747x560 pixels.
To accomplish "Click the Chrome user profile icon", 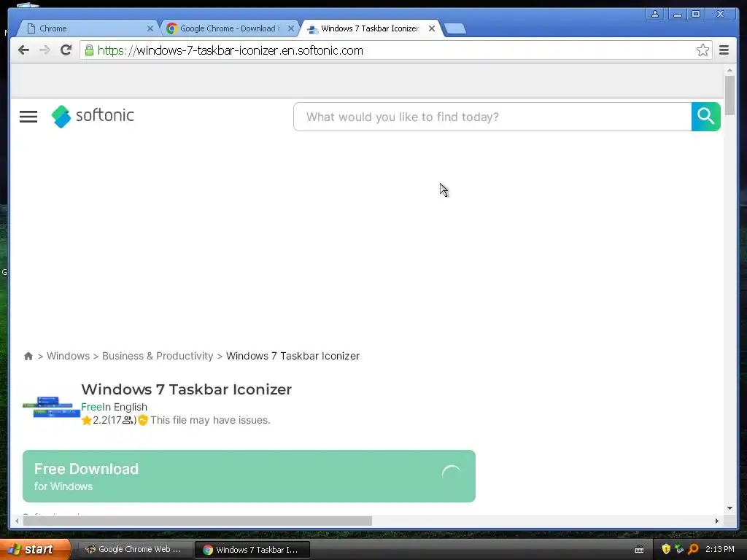I will click(x=655, y=14).
